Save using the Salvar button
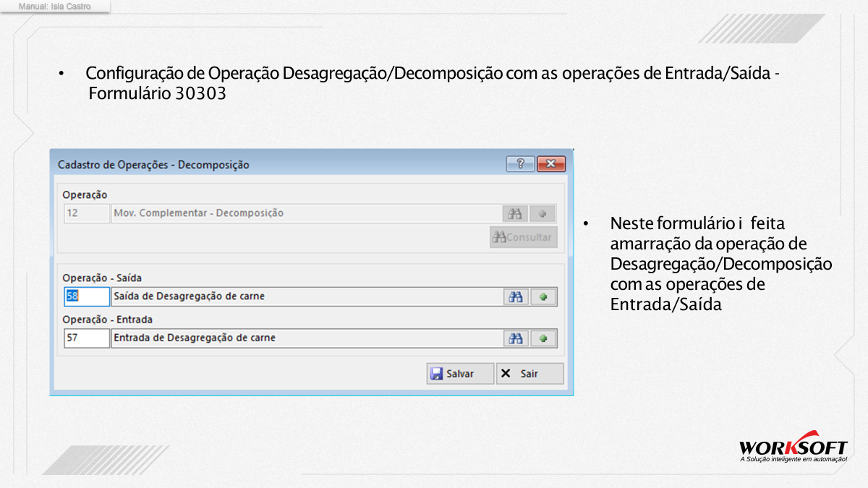The height and width of the screenshot is (488, 868). 460,374
